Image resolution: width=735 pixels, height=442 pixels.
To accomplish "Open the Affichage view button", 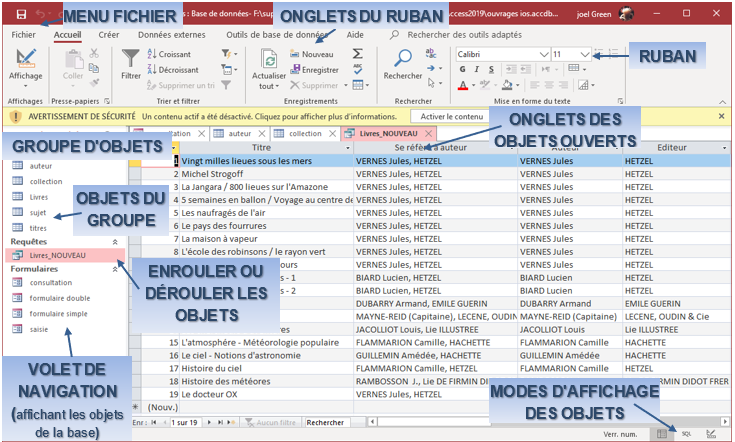I will tap(26, 67).
